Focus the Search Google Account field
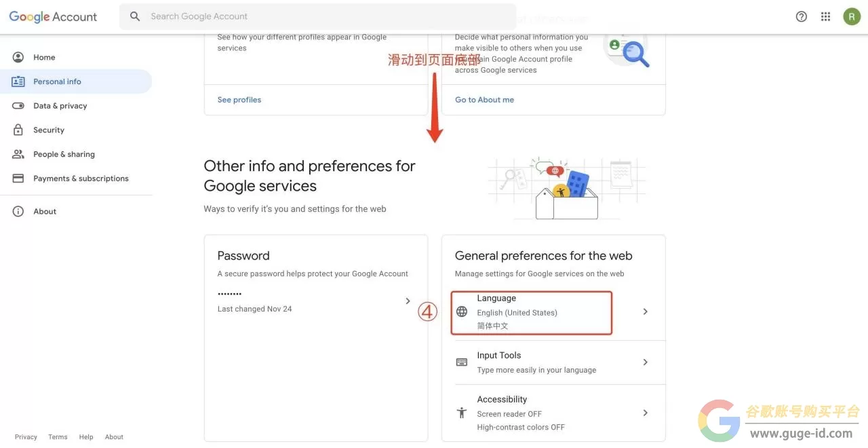 coord(317,16)
